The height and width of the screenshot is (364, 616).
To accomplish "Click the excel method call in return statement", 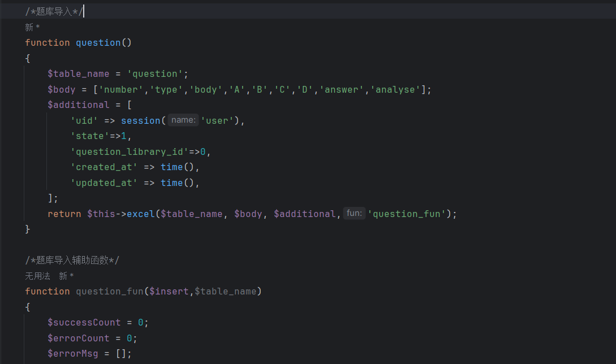I will (140, 214).
